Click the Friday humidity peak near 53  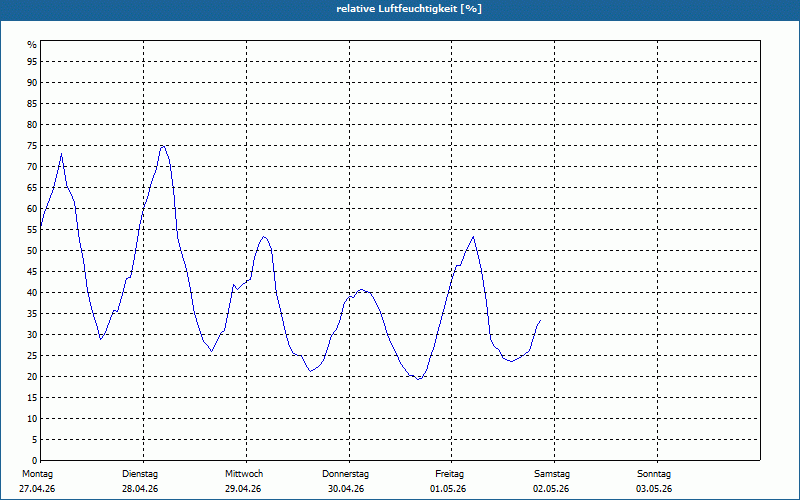click(474, 237)
